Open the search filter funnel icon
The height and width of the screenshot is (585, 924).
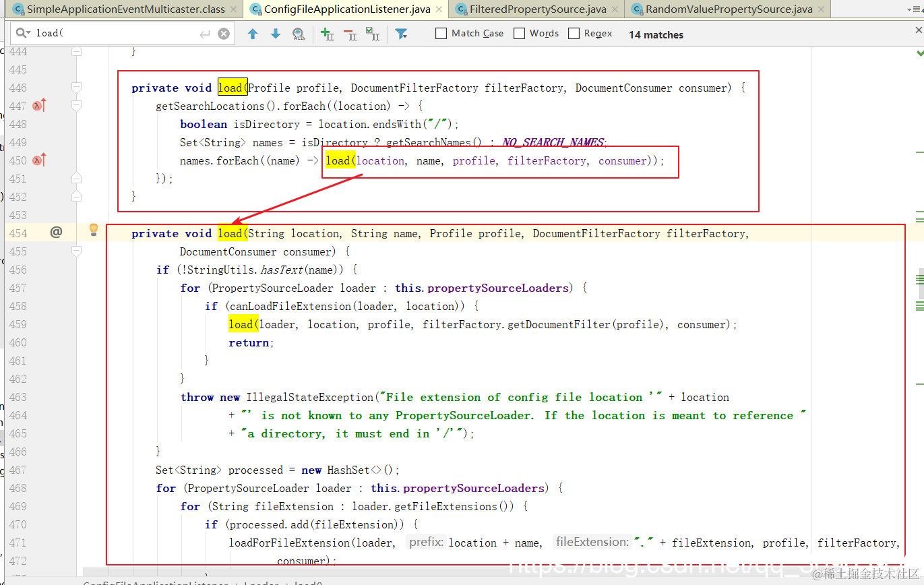(401, 34)
